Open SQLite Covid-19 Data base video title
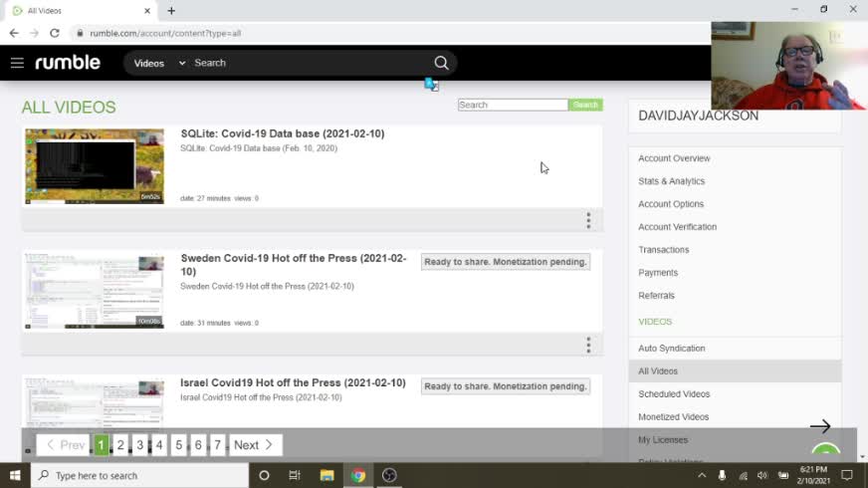The height and width of the screenshot is (488, 868). tap(283, 133)
